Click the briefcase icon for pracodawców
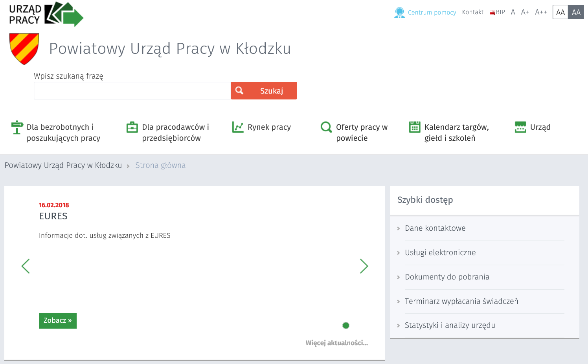 pyautogui.click(x=132, y=127)
